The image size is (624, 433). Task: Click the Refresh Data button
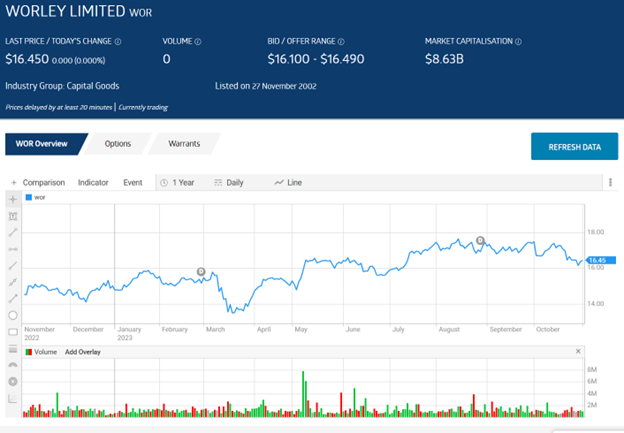click(x=574, y=147)
